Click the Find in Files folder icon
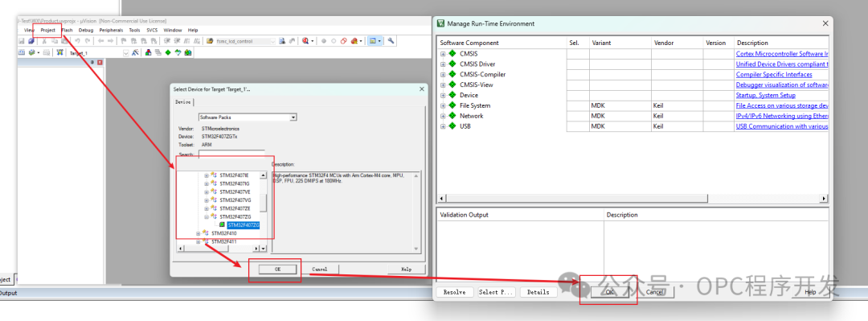The height and width of the screenshot is (321, 868). [x=210, y=41]
